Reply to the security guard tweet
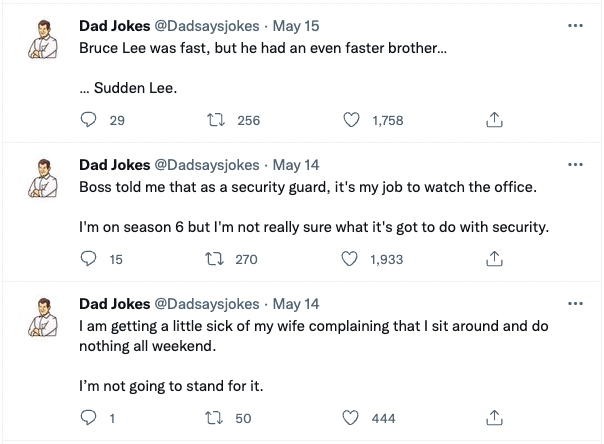The height and width of the screenshot is (444, 604). [88, 259]
